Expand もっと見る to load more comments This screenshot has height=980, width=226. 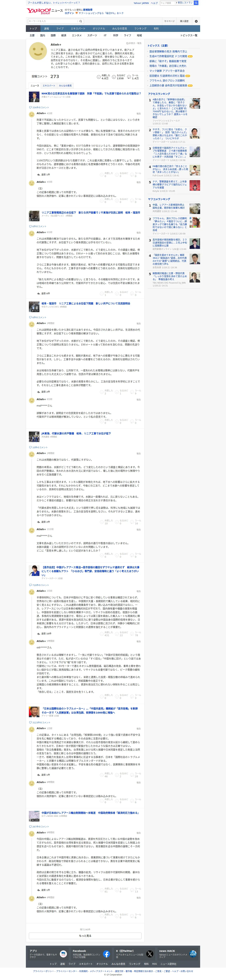85,935
